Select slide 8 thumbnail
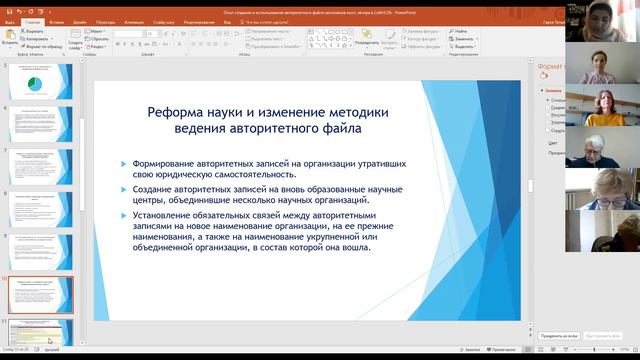 click(x=40, y=209)
